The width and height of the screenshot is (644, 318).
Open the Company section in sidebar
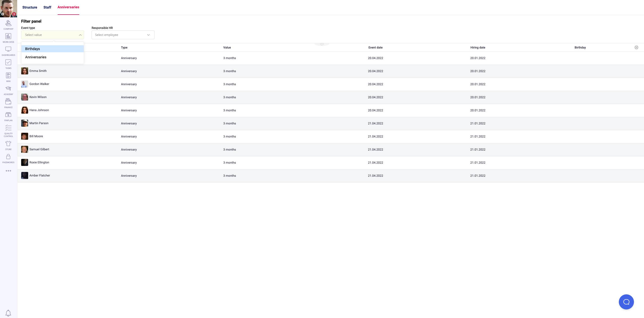click(8, 25)
